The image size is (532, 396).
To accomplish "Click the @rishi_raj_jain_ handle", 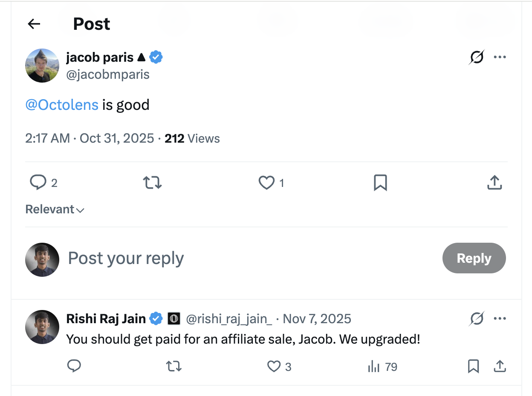I will click(229, 319).
